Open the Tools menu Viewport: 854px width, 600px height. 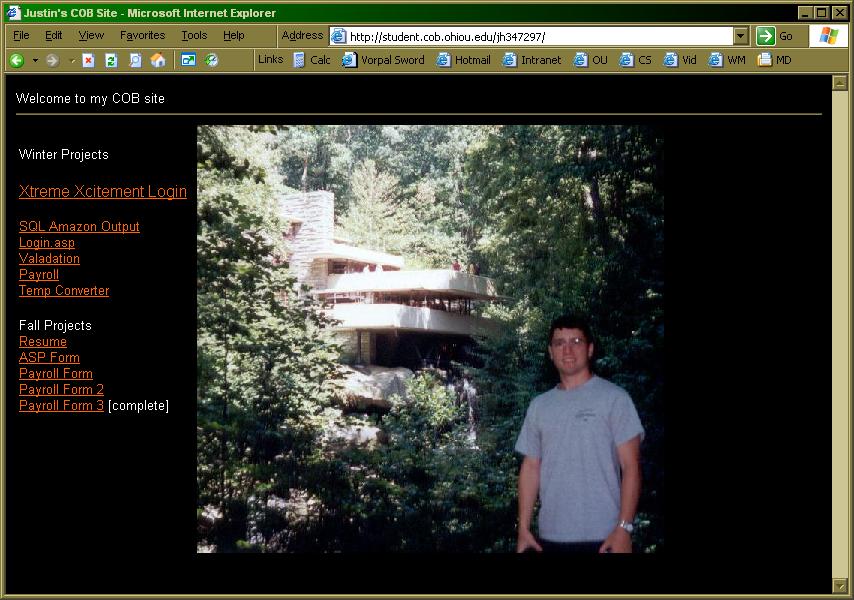click(194, 35)
